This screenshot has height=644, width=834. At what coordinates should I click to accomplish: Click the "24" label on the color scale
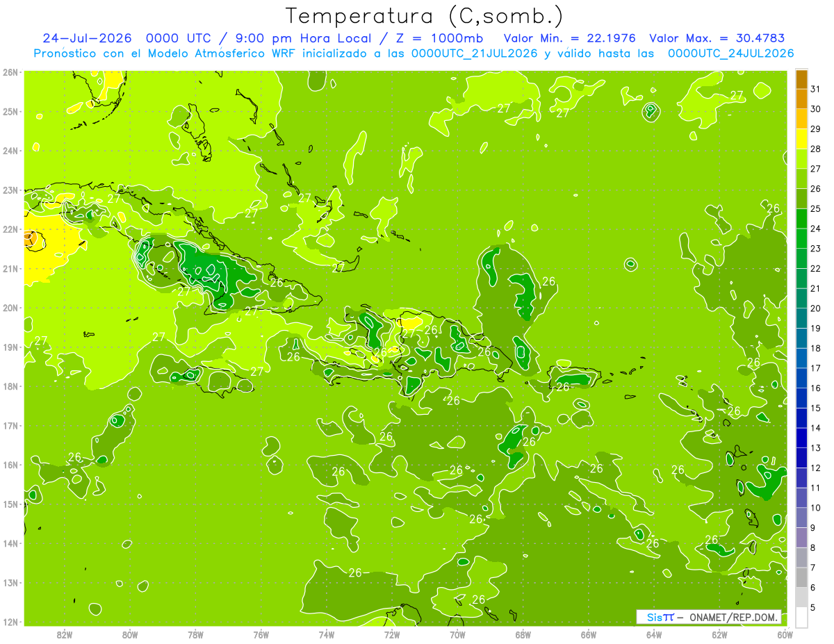click(x=815, y=229)
